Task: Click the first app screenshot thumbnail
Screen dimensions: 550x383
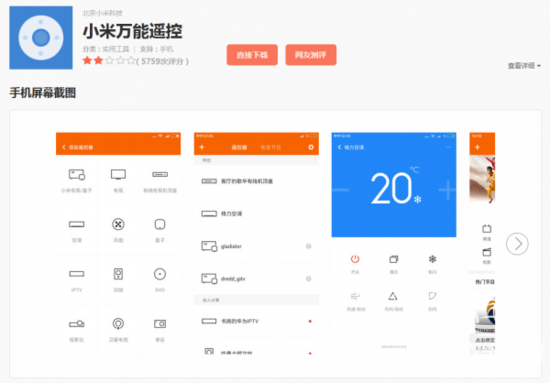Action: tap(118, 243)
